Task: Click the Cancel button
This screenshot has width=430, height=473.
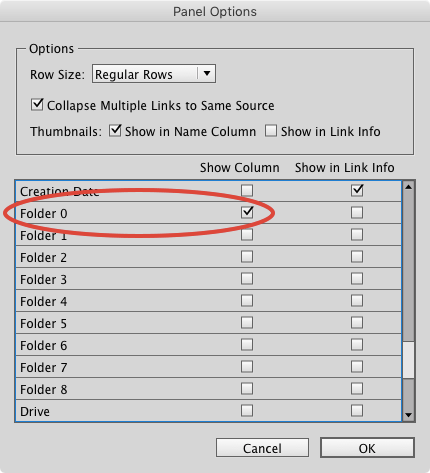Action: coord(262,448)
